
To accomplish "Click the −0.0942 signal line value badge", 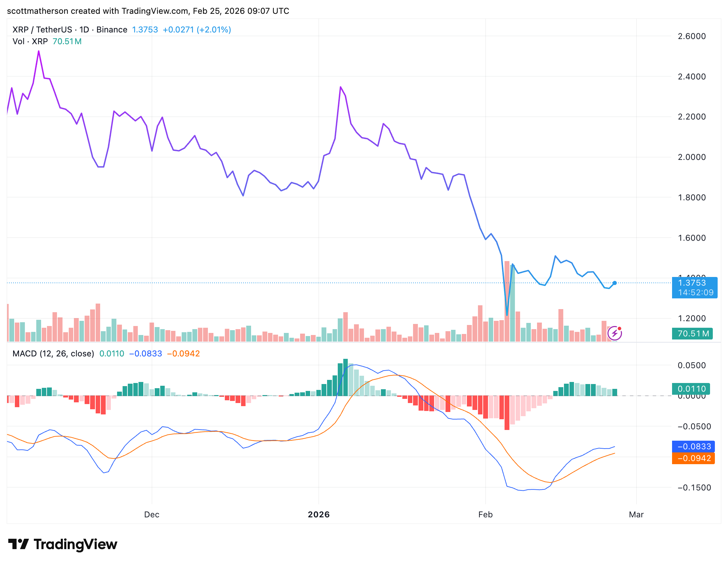I will point(693,459).
